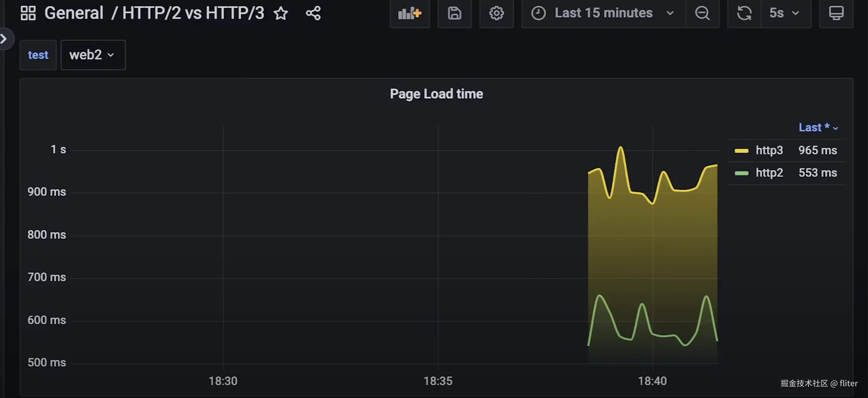Toggle http3 series visibility in legend

769,150
